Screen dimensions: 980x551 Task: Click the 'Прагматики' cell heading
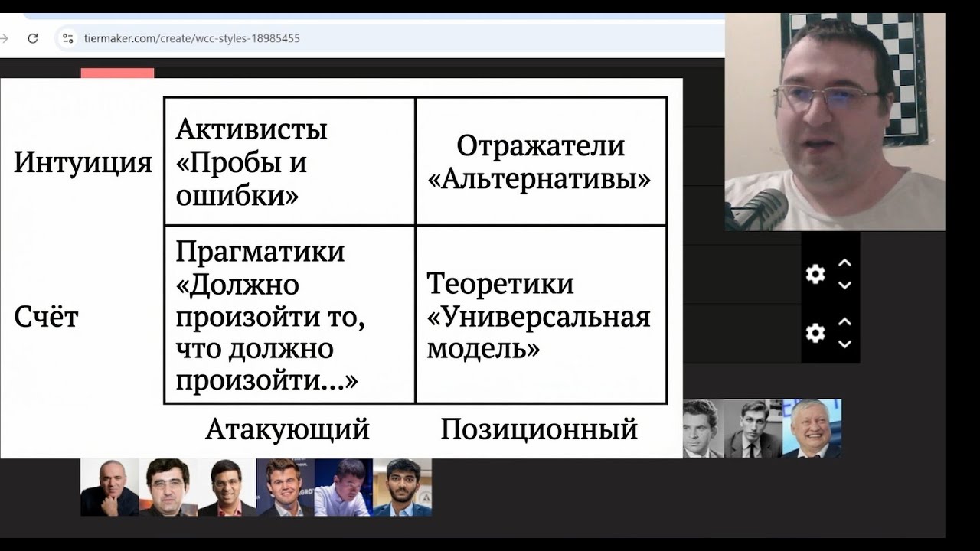pos(260,252)
